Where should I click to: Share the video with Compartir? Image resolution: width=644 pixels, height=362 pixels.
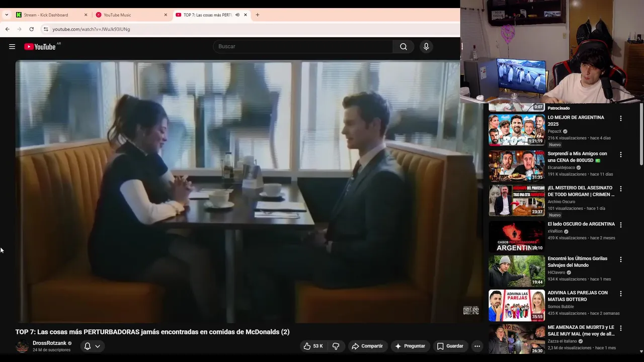[367, 346]
